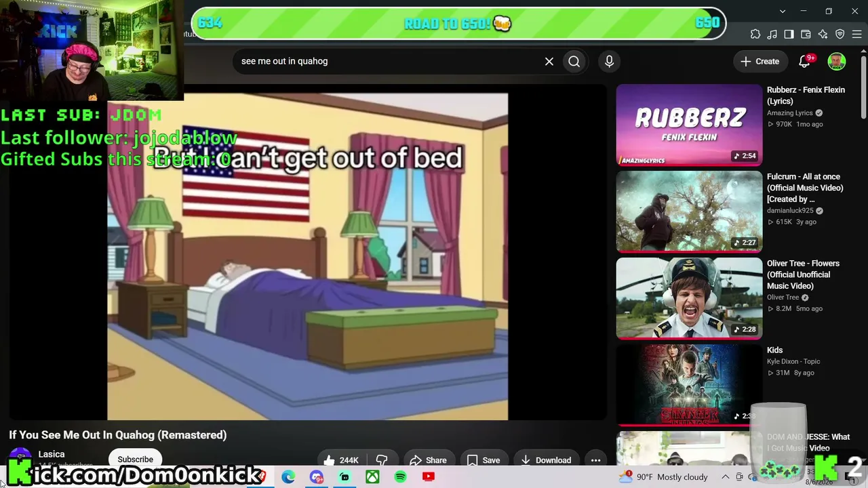Open Xbox app from taskbar

click(x=372, y=477)
